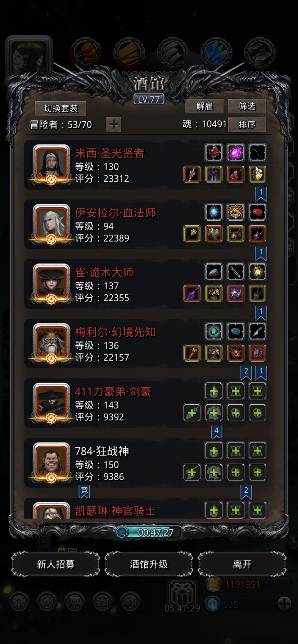This screenshot has height=644, width=298.
Task: Select the dagger item on 梅利尔·幻境先知
Action: 257,331
